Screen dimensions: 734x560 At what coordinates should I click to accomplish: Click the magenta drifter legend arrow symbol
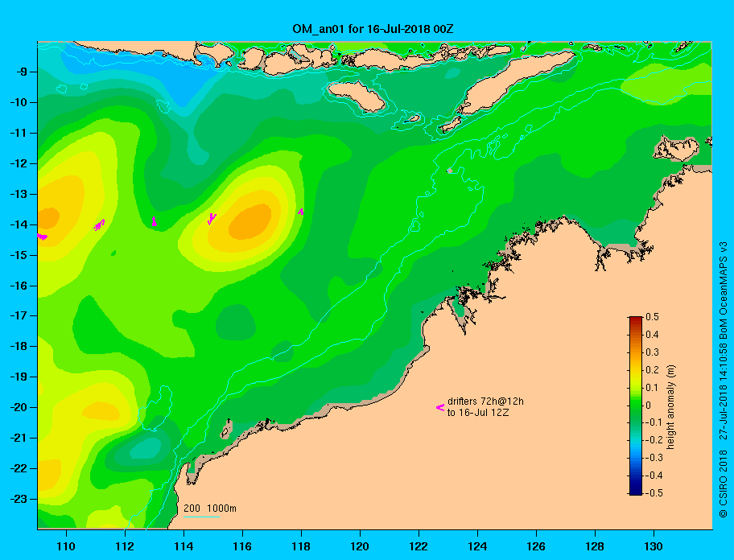pos(440,407)
